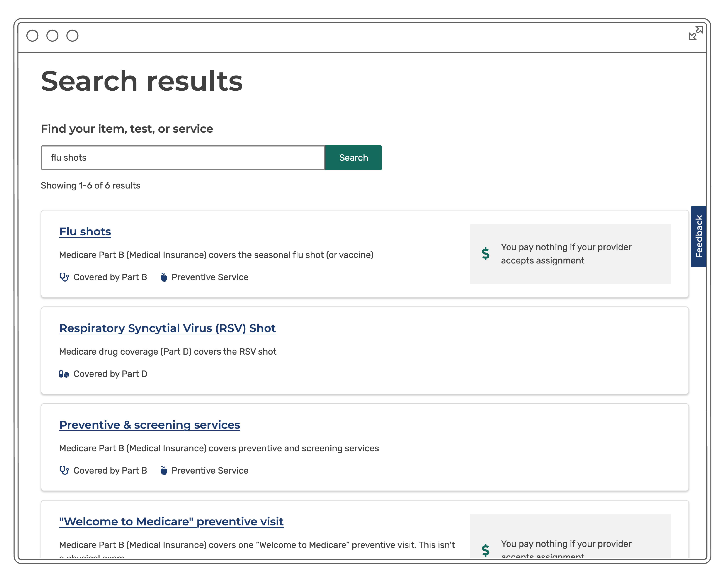This screenshot has height=579, width=728.
Task: Click the pill icon beside Covered by Part D
Action: tap(64, 374)
